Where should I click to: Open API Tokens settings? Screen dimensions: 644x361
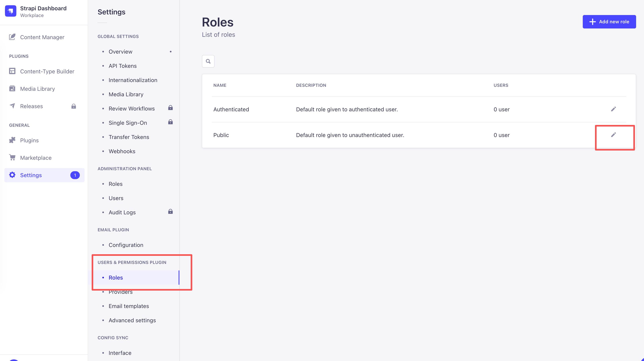click(122, 66)
